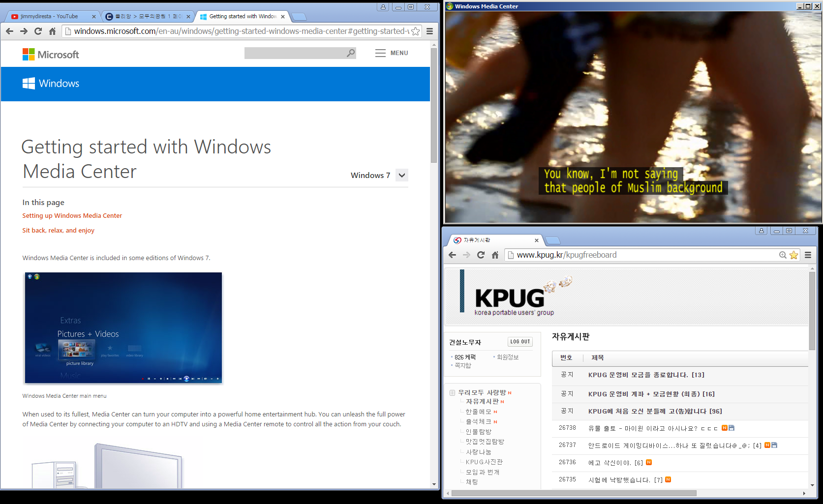The width and height of the screenshot is (823, 504).
Task: Open Chrome menu in left browser window
Action: point(429,31)
